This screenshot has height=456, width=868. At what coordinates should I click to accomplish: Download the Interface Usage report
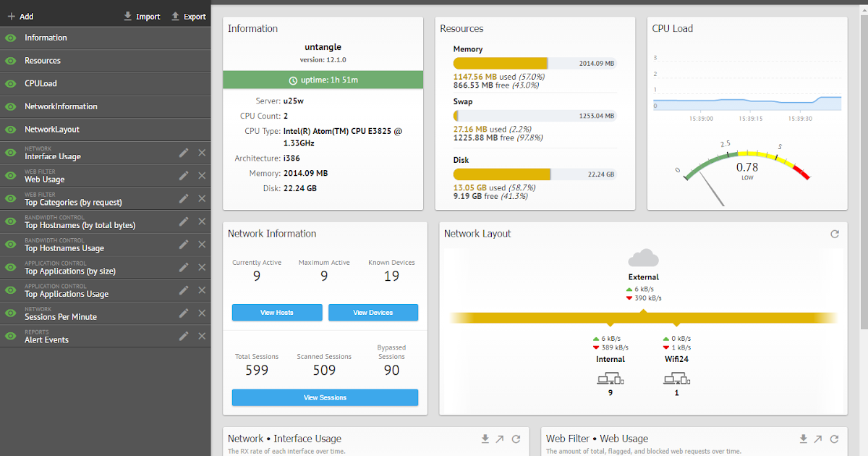[x=485, y=439]
